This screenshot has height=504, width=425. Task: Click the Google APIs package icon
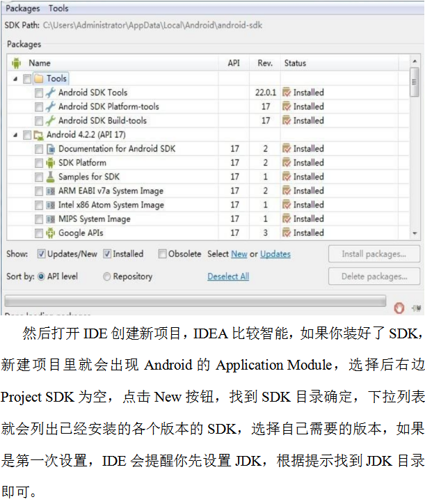point(50,233)
